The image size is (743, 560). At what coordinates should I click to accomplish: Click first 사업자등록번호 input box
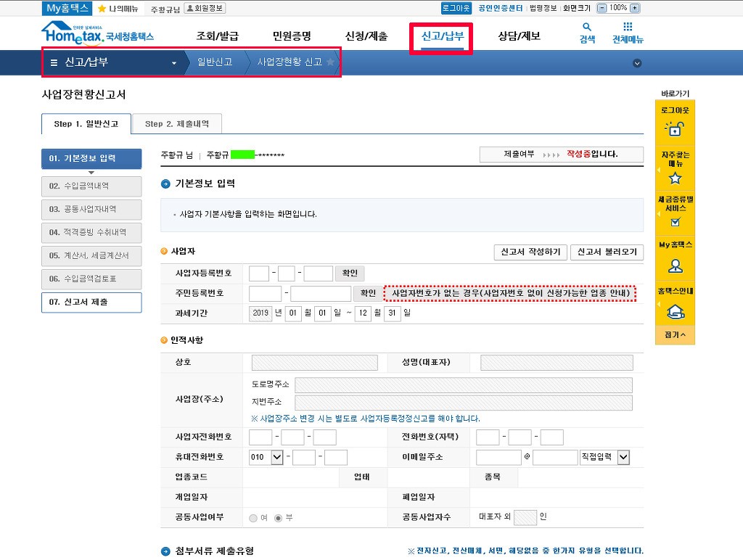258,273
